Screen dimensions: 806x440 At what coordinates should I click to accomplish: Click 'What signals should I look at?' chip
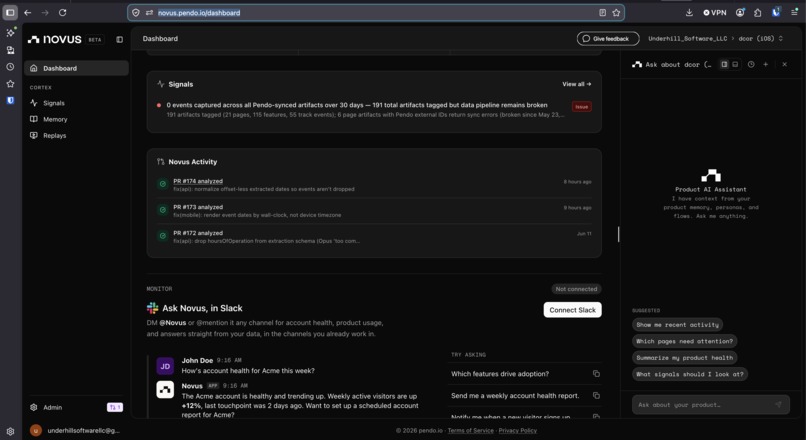click(x=689, y=374)
